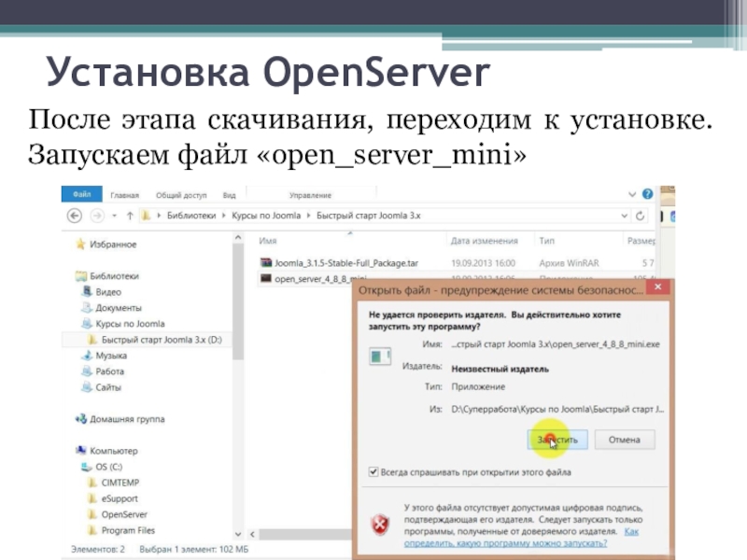
Task: Refresh the Explorer folder view
Action: coord(641,216)
